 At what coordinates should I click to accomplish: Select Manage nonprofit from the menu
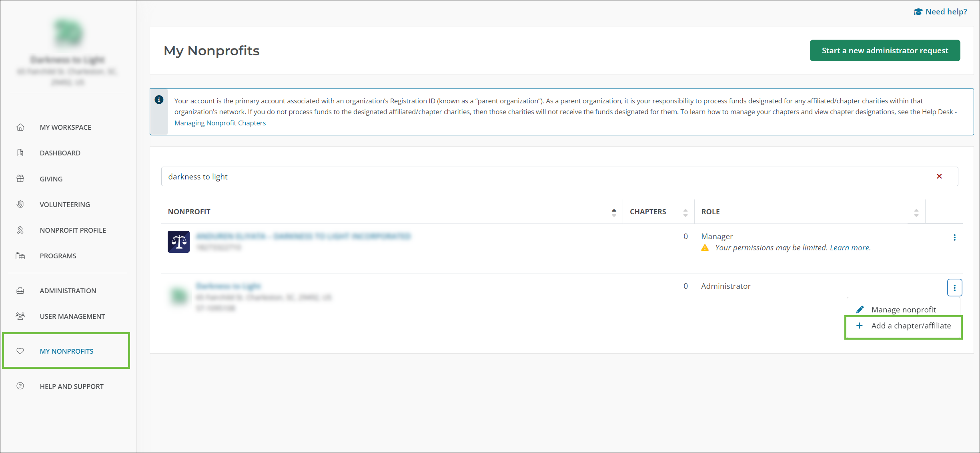903,310
